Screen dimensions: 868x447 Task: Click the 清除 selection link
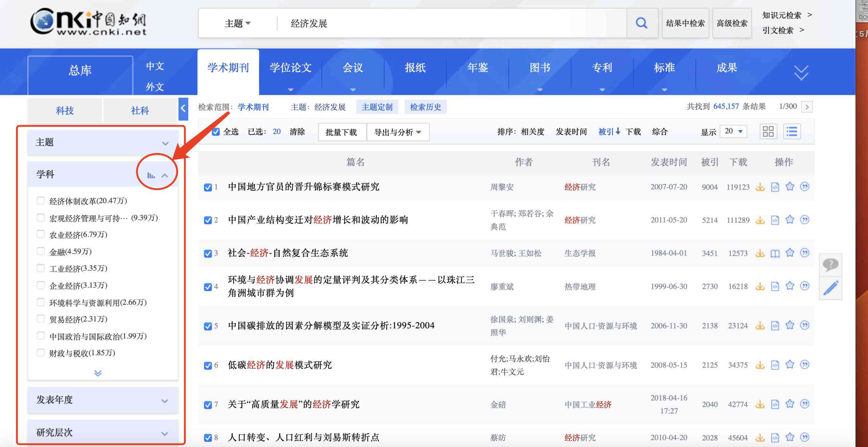pyautogui.click(x=297, y=132)
